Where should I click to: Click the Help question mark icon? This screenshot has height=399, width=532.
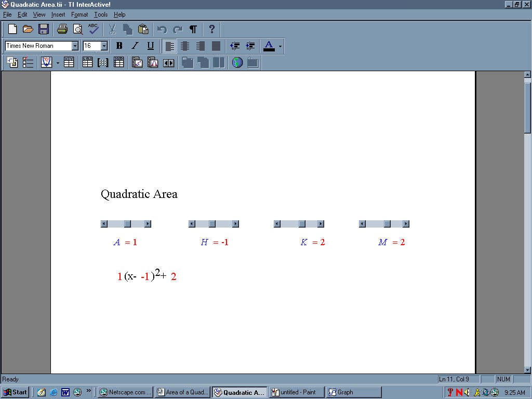coord(211,29)
